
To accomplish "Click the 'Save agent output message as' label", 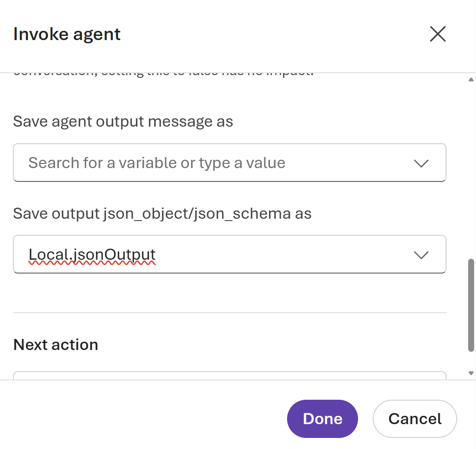I will (123, 122).
